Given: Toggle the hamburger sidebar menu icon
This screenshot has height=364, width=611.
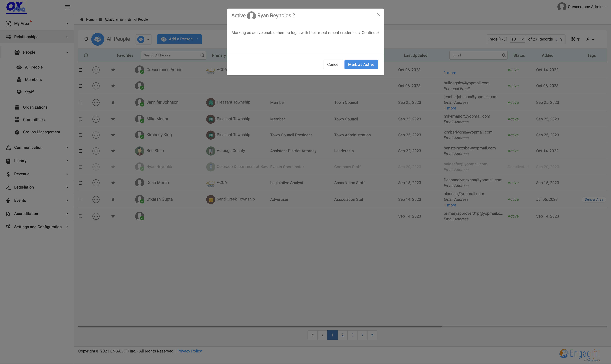Looking at the screenshot, I should click(67, 7).
